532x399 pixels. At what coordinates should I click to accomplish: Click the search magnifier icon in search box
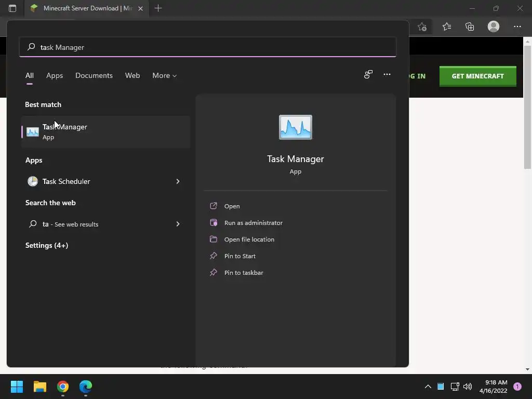pos(31,47)
